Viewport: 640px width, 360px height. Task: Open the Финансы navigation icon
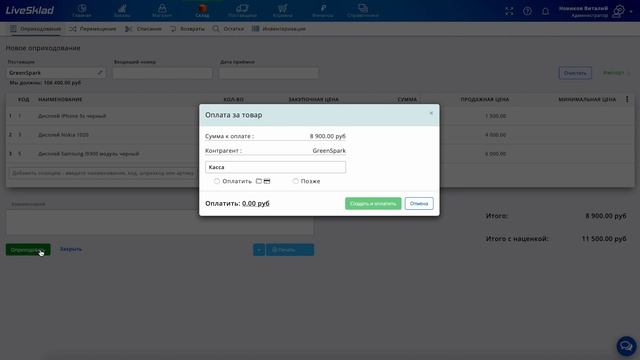tap(323, 11)
